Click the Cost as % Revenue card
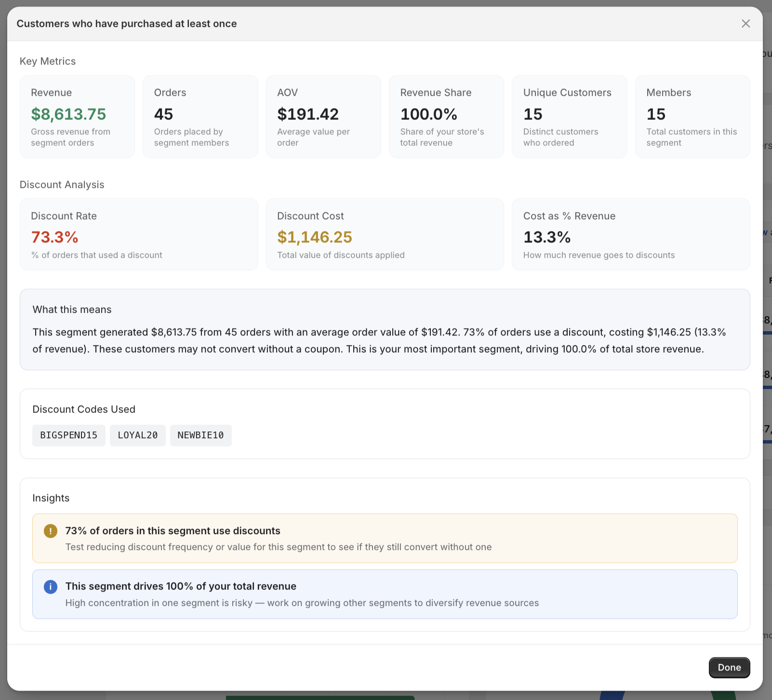The width and height of the screenshot is (772, 700). point(631,235)
